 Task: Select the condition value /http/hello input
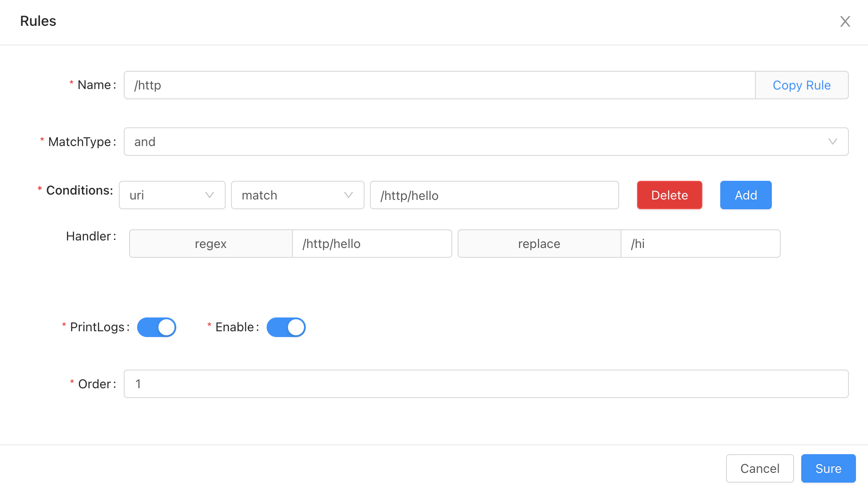(x=494, y=195)
